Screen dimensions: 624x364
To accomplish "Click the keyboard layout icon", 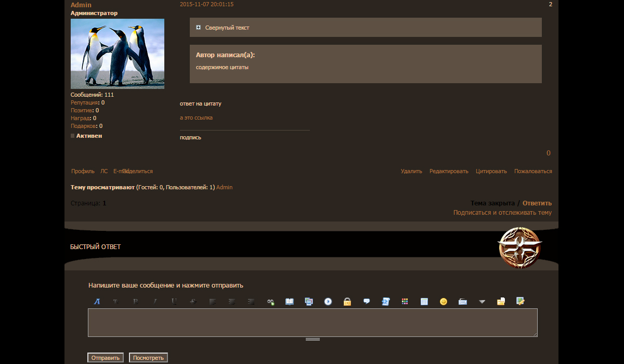I will coord(463,302).
